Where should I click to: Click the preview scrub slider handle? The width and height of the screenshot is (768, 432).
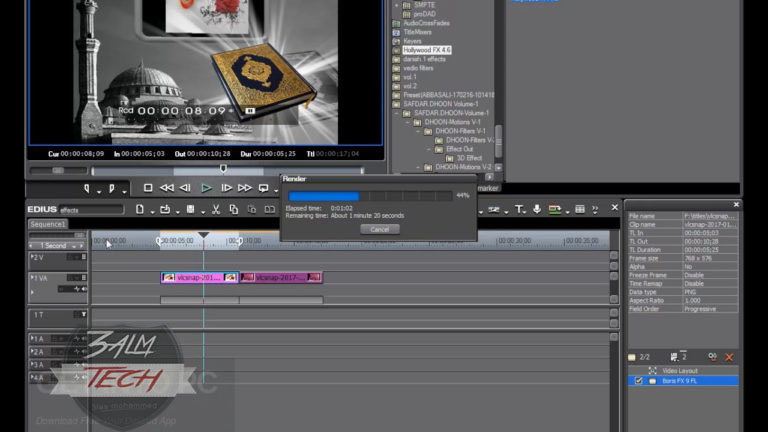pos(223,168)
